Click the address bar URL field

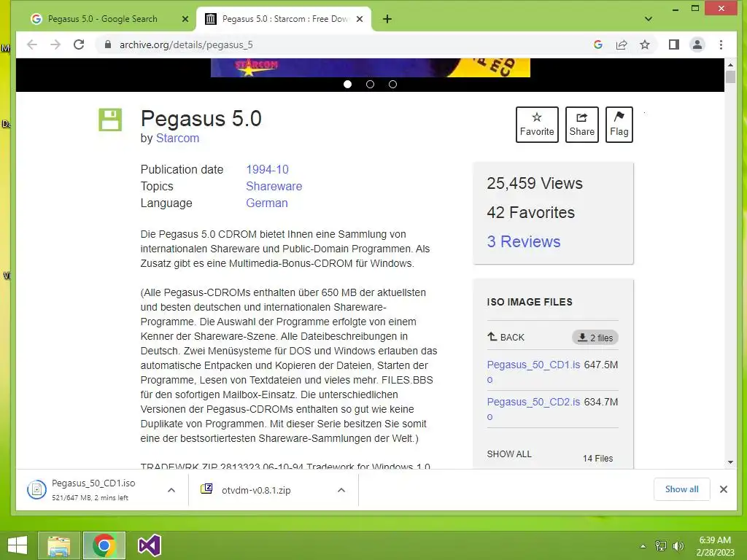pos(343,44)
